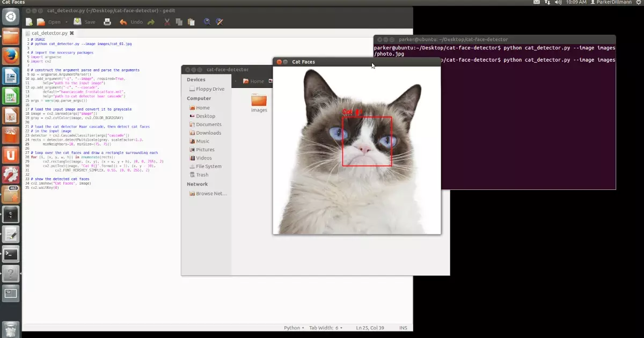
Task: Paste from clipboard in gedit toolbar
Action: point(192,22)
